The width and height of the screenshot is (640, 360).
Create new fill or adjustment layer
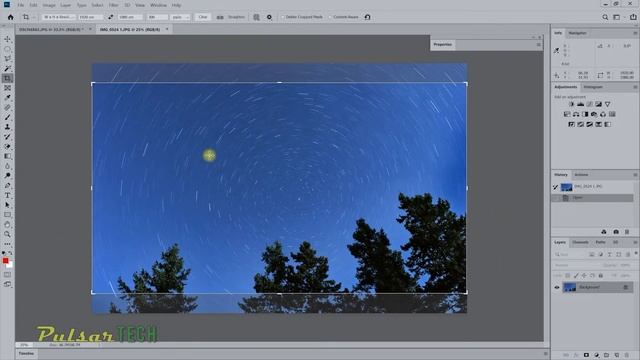(x=596, y=355)
